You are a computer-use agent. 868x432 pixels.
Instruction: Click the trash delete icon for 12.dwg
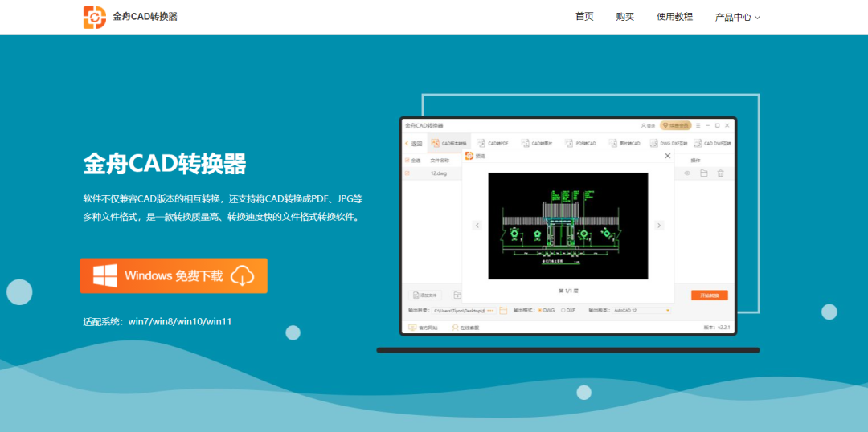tap(720, 173)
